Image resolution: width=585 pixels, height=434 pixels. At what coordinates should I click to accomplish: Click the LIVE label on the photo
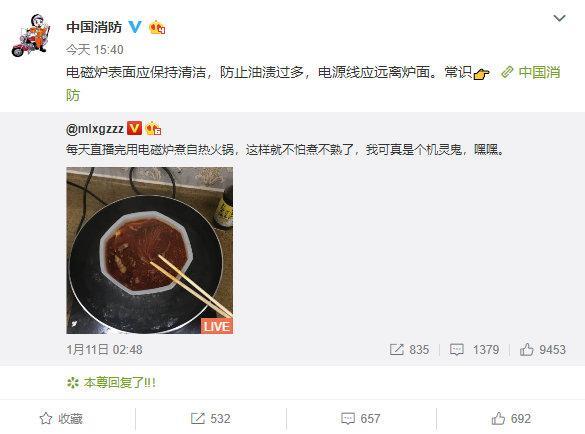(217, 326)
